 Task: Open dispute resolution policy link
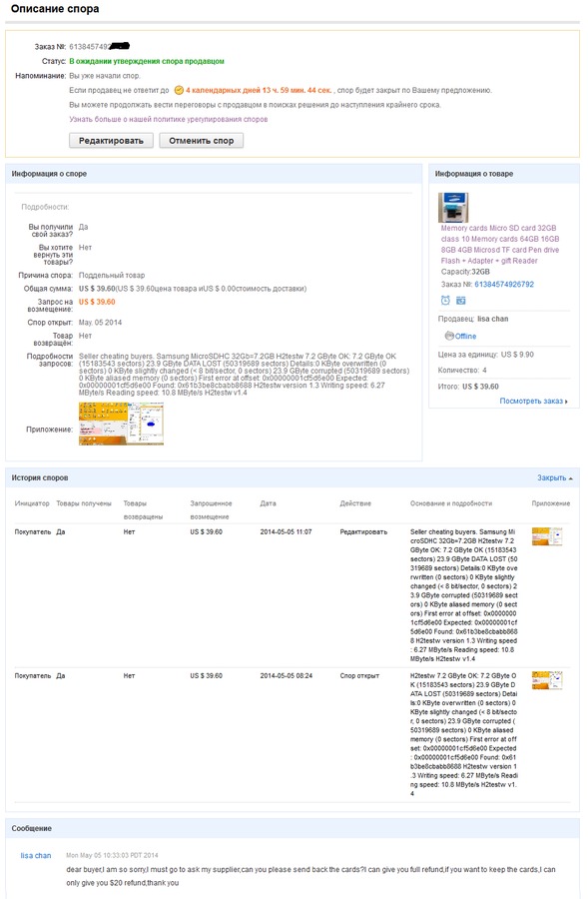(x=169, y=119)
